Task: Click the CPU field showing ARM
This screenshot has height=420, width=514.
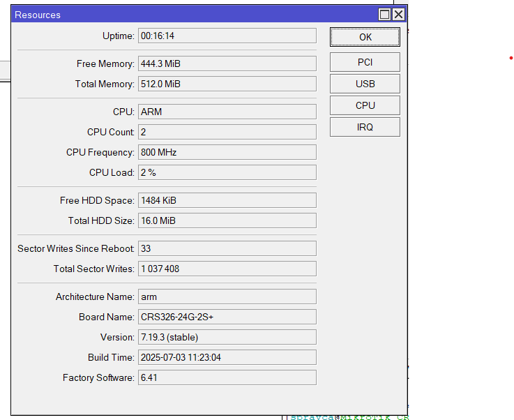Action: pyautogui.click(x=227, y=112)
